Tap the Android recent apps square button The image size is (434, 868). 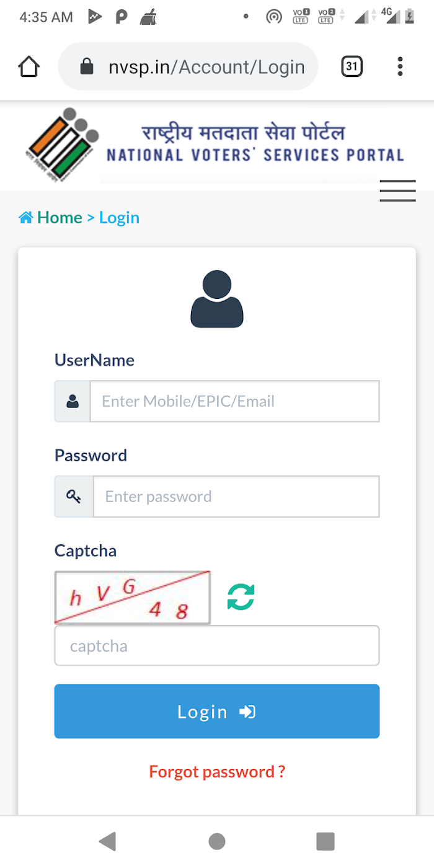[325, 841]
